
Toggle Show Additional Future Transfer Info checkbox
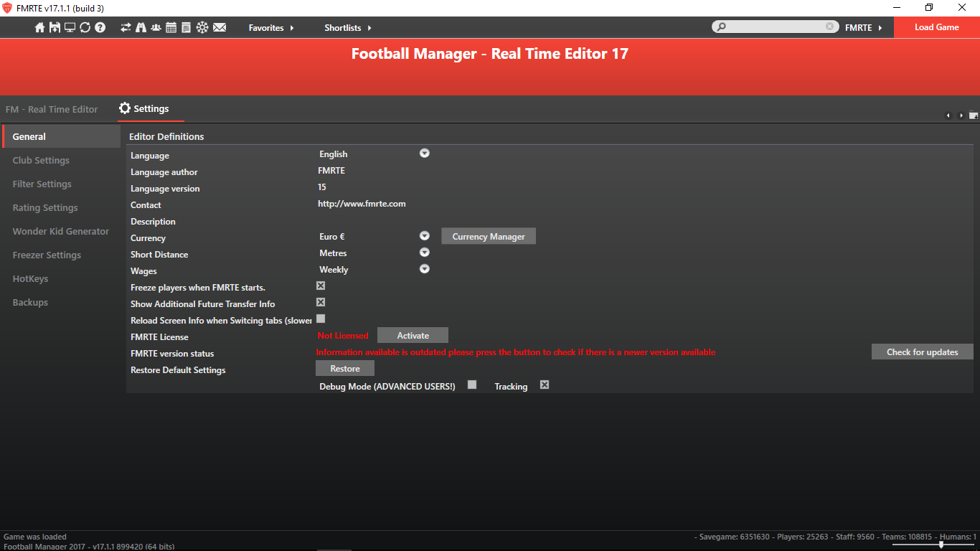pos(321,302)
